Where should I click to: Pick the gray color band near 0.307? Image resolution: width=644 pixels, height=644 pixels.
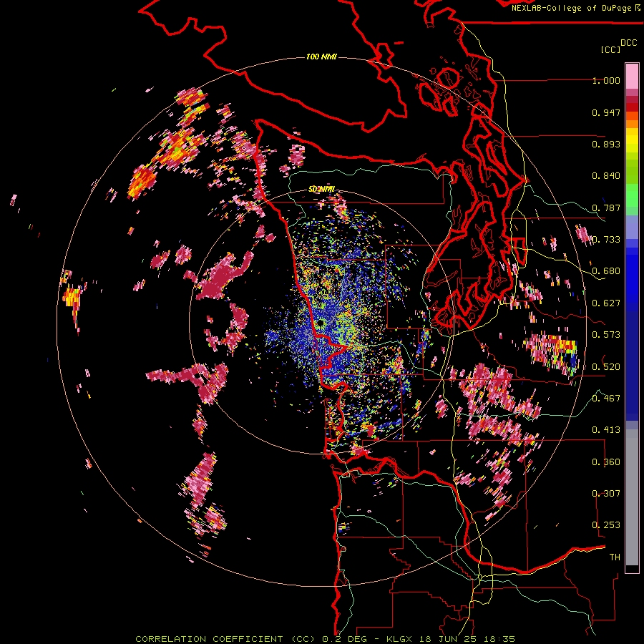[x=632, y=497]
